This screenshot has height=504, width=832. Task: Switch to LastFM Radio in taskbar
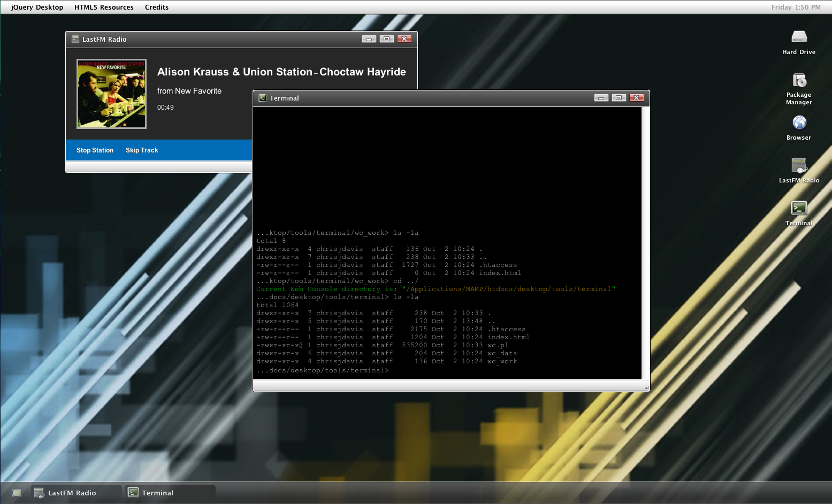[x=76, y=493]
